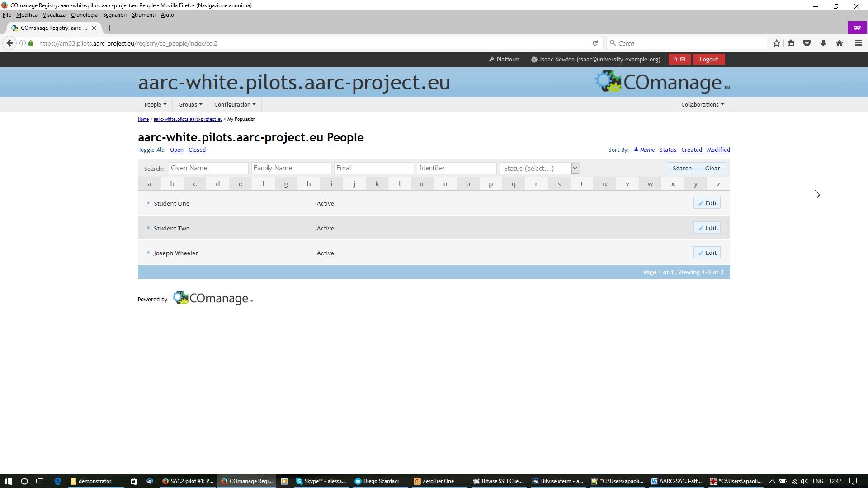
Task: Click the Pocket icon in toolbar
Action: click(807, 43)
